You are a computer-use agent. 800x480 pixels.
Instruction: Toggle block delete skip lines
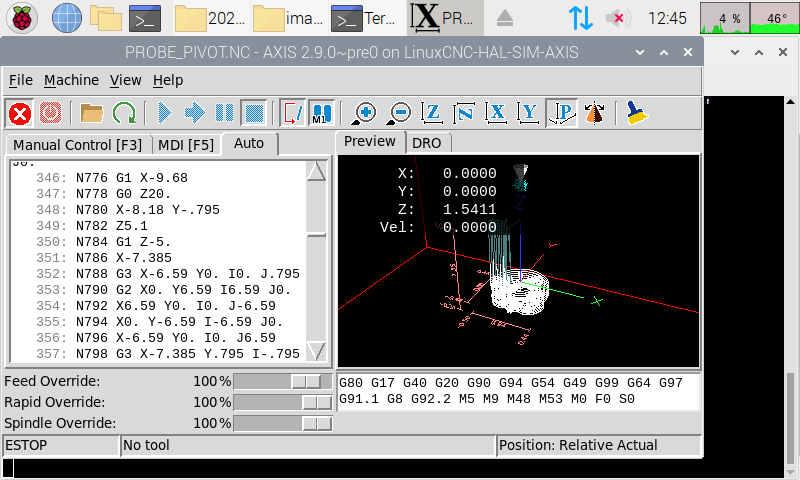pyautogui.click(x=293, y=113)
